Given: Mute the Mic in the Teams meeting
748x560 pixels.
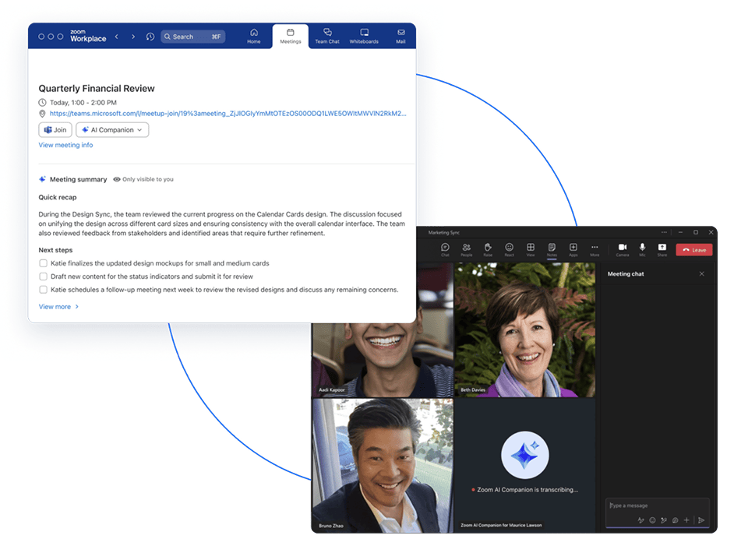Looking at the screenshot, I should [641, 248].
